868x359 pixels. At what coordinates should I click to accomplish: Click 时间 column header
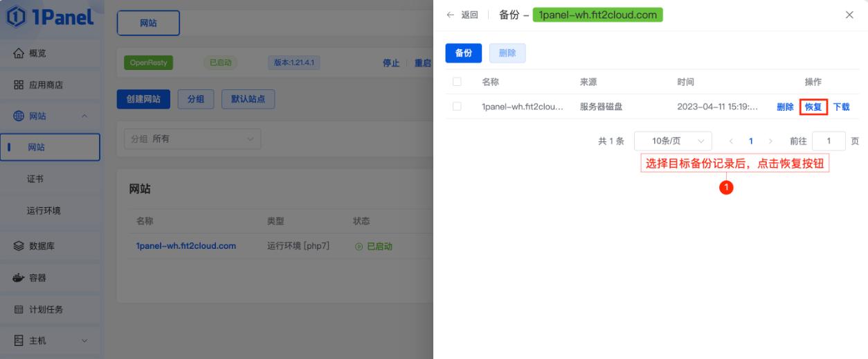click(x=687, y=82)
